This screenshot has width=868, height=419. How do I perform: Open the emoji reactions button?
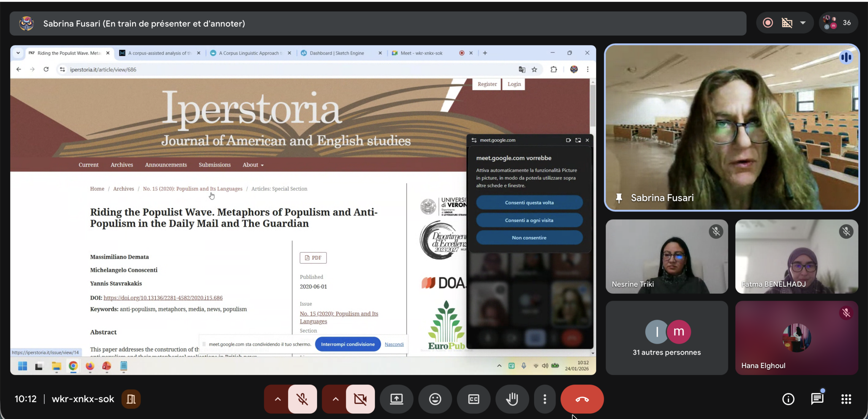click(435, 399)
